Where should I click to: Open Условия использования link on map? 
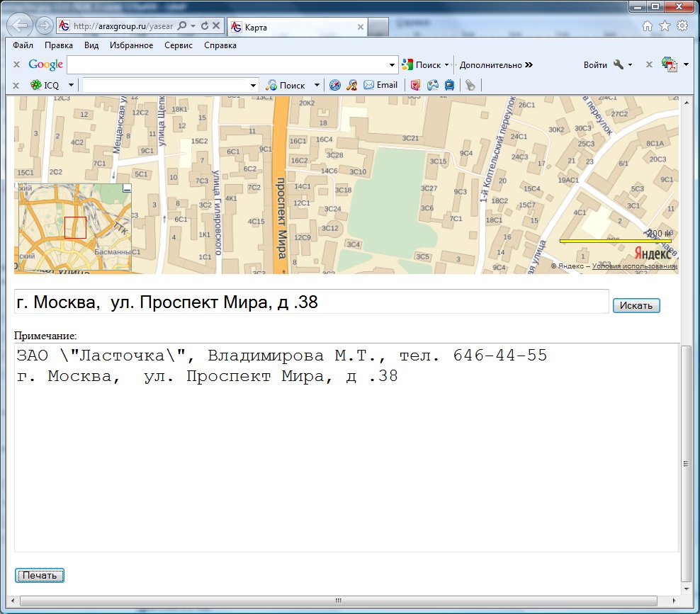pyautogui.click(x=633, y=266)
